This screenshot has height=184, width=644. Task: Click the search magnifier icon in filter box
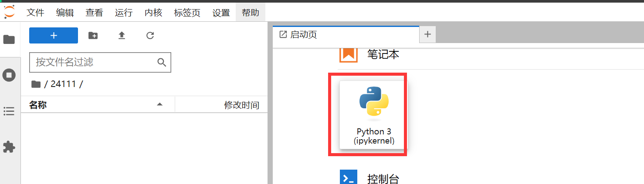click(x=162, y=62)
